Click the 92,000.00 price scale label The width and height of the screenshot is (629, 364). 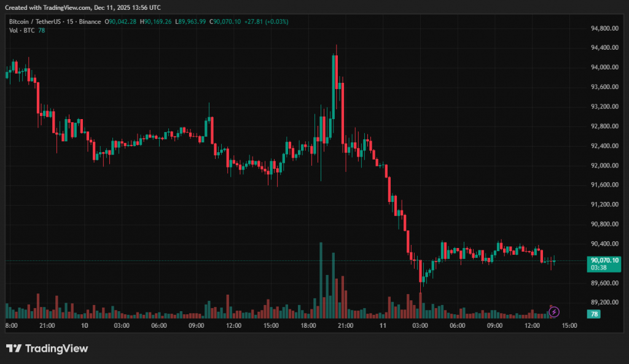tap(604, 166)
